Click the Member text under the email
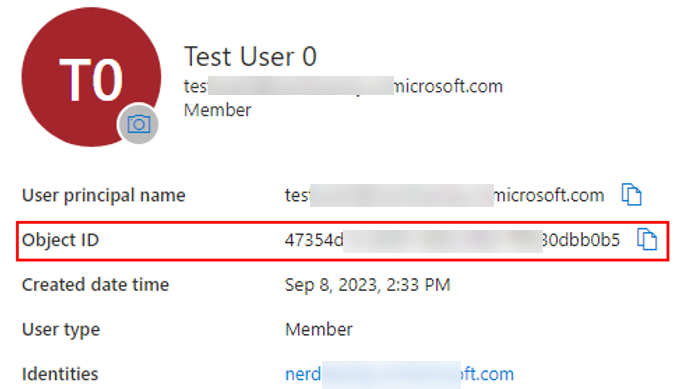The image size is (679, 389). (x=217, y=110)
